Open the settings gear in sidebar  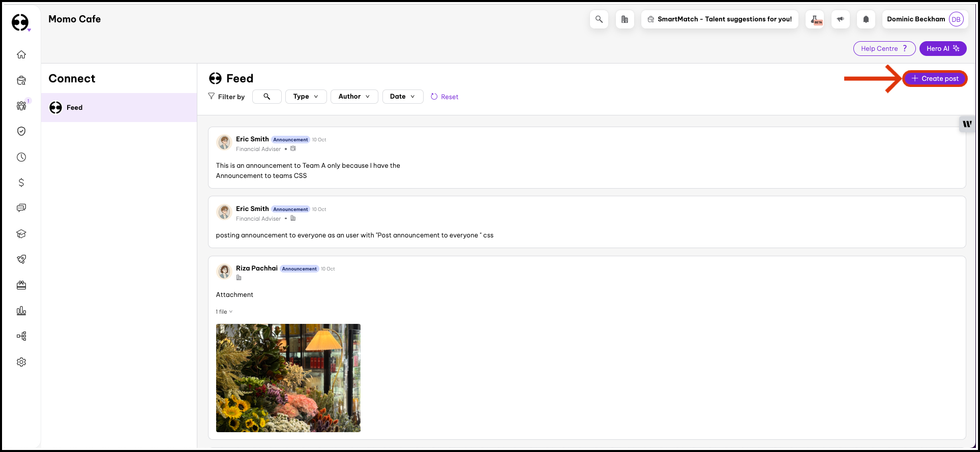click(x=21, y=362)
